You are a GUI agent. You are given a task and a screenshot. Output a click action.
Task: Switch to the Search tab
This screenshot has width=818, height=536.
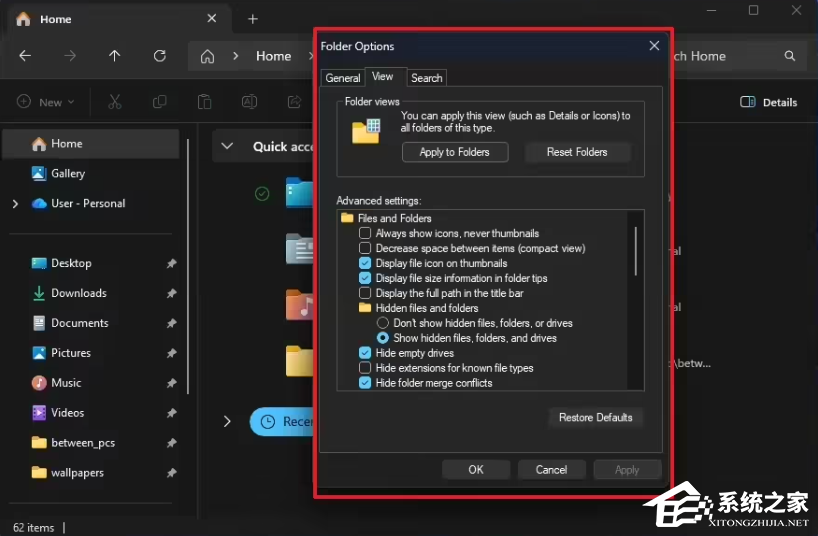point(427,78)
